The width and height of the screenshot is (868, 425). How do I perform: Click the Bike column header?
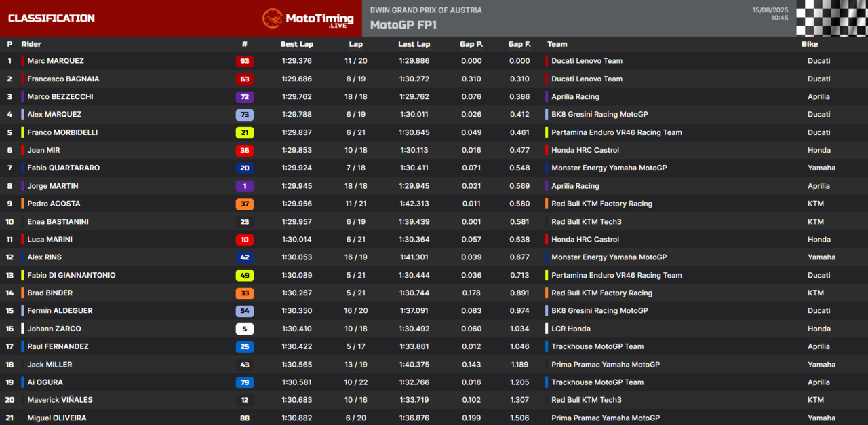pos(810,44)
